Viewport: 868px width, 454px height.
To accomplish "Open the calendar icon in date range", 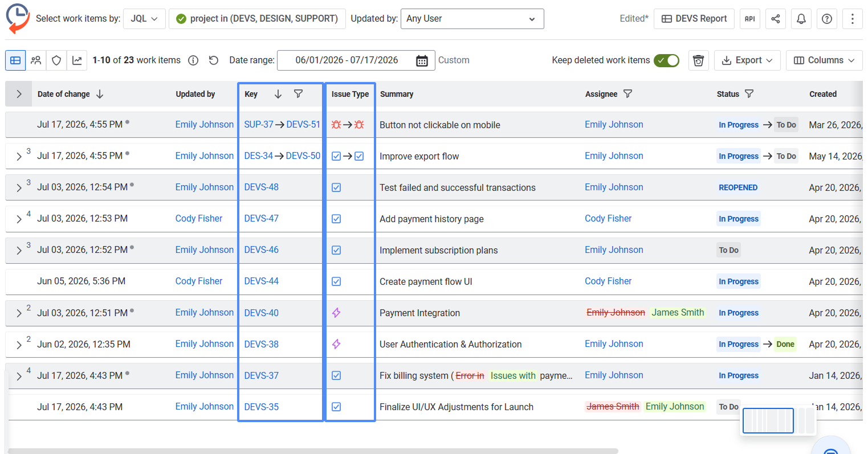I will click(422, 60).
